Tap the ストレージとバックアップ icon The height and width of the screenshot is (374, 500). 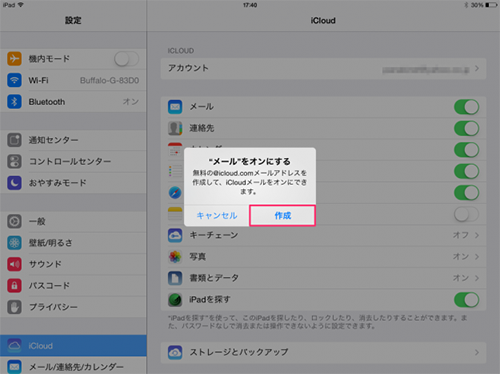click(175, 352)
